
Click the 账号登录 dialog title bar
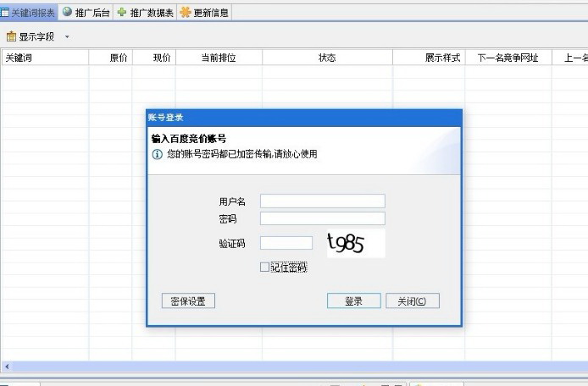pyautogui.click(x=304, y=118)
